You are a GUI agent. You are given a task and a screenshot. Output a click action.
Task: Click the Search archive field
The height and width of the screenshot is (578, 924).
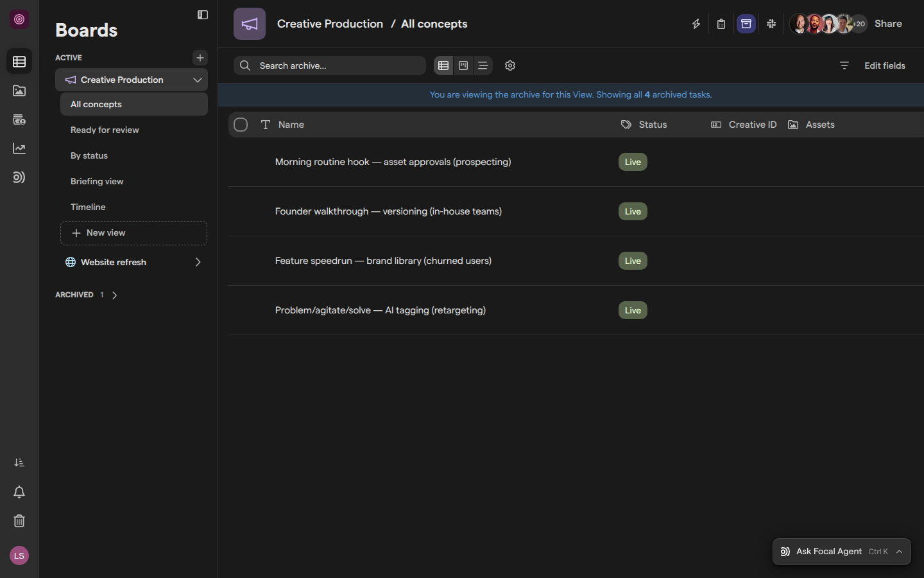coord(330,66)
